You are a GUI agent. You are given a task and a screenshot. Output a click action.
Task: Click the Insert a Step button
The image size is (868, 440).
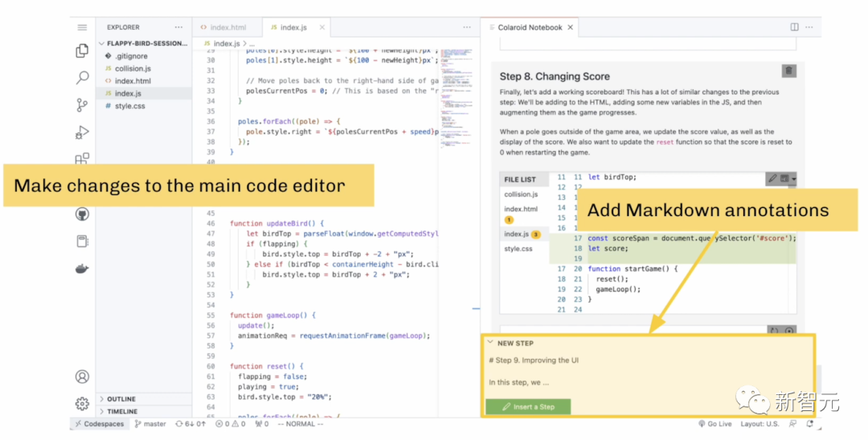coord(528,406)
